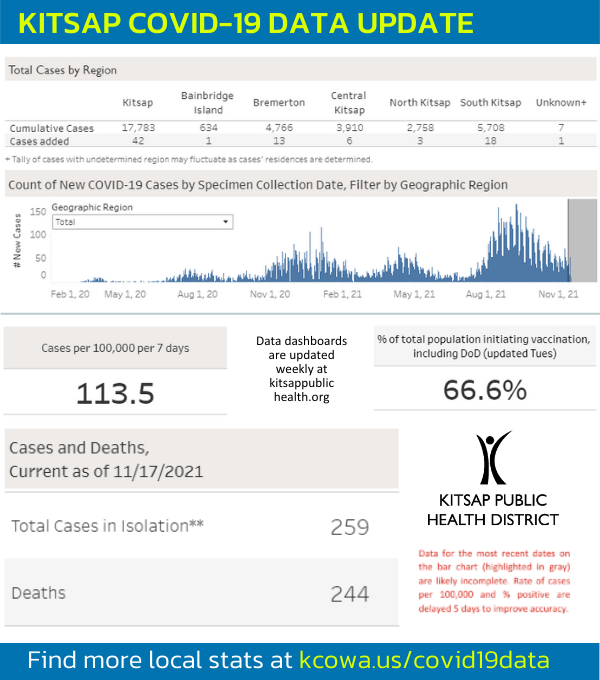
Task: Click the Unknown+ column header
Action: pos(561,103)
